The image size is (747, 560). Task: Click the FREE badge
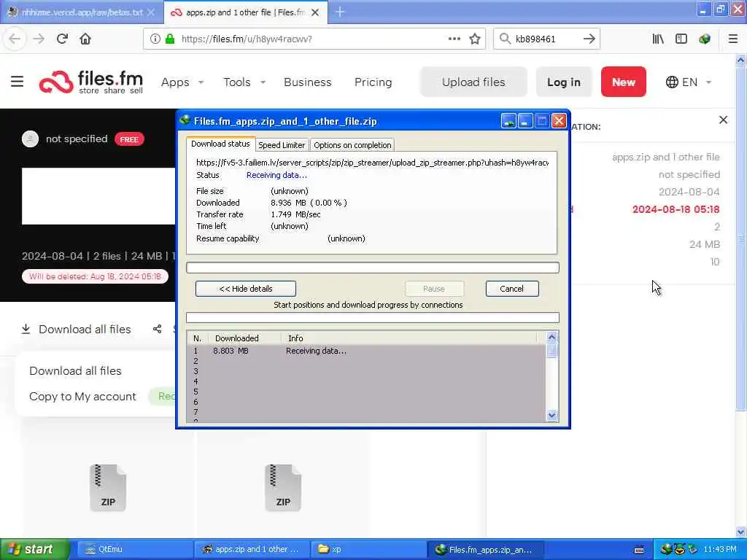129,139
